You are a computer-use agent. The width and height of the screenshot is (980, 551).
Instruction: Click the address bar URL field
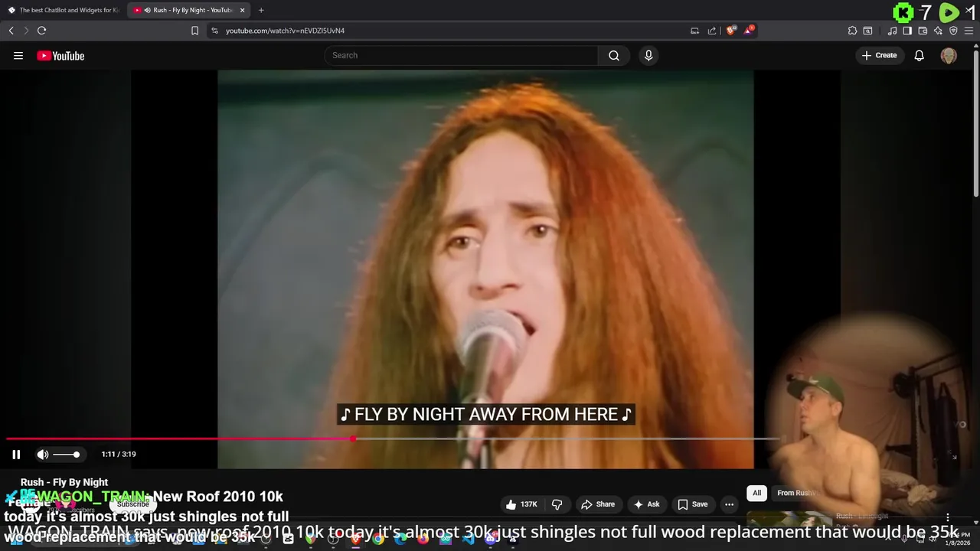point(448,31)
